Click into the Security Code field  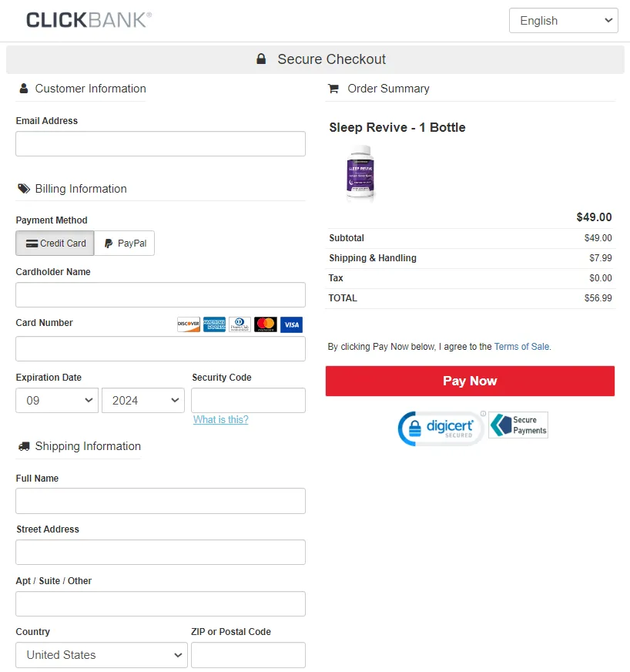coord(249,400)
